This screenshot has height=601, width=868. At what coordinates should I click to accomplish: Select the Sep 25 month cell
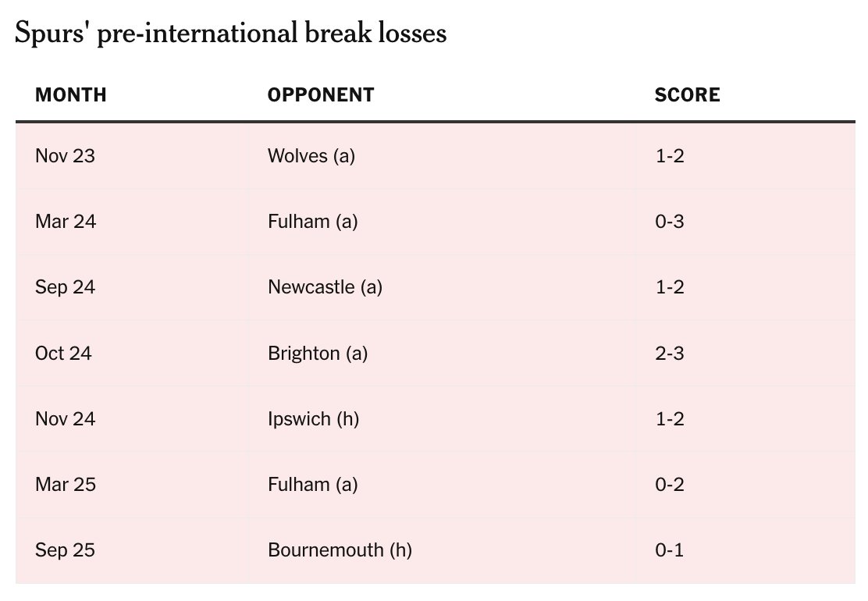pos(65,550)
